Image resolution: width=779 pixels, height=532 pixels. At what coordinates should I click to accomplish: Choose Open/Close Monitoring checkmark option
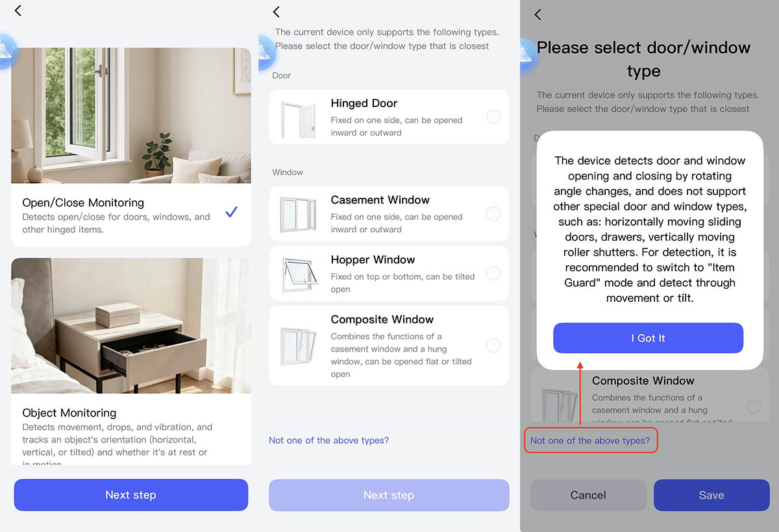[x=231, y=212]
